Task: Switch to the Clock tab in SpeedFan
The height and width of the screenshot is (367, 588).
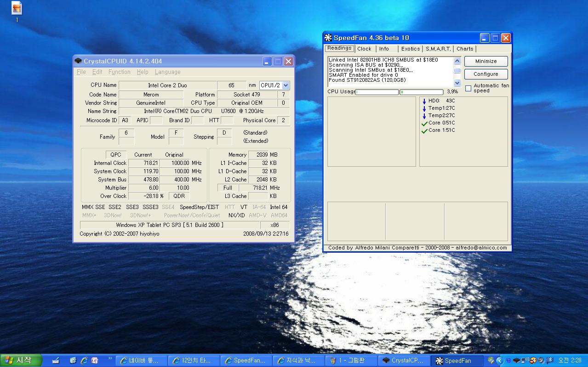Action: click(x=365, y=49)
